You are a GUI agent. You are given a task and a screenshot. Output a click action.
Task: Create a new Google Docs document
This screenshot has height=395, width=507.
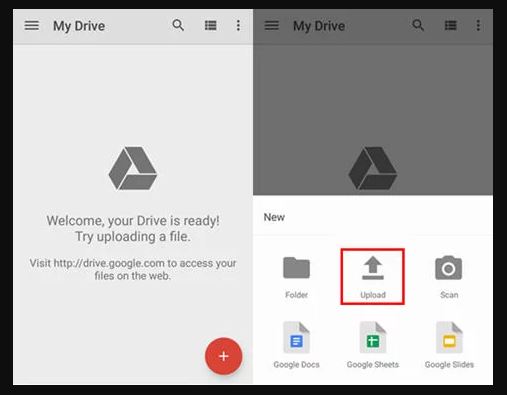point(296,345)
